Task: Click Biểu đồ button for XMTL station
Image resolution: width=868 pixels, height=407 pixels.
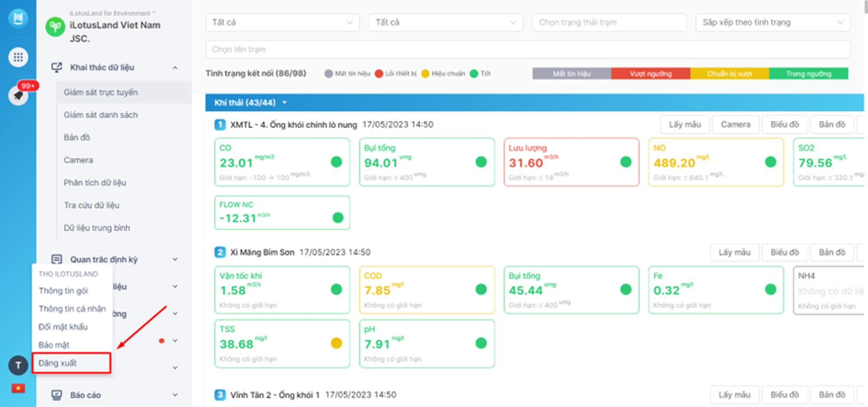Action: pyautogui.click(x=785, y=125)
